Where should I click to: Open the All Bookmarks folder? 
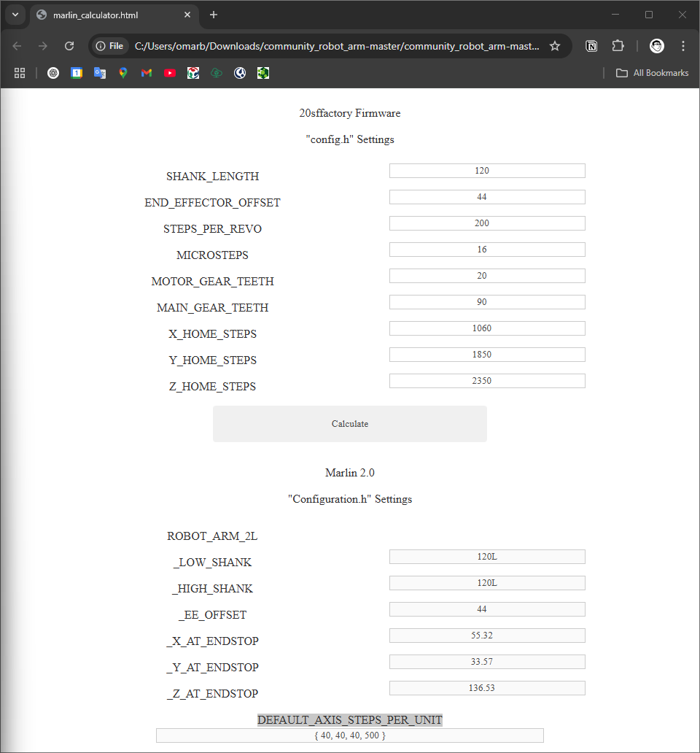tap(653, 73)
